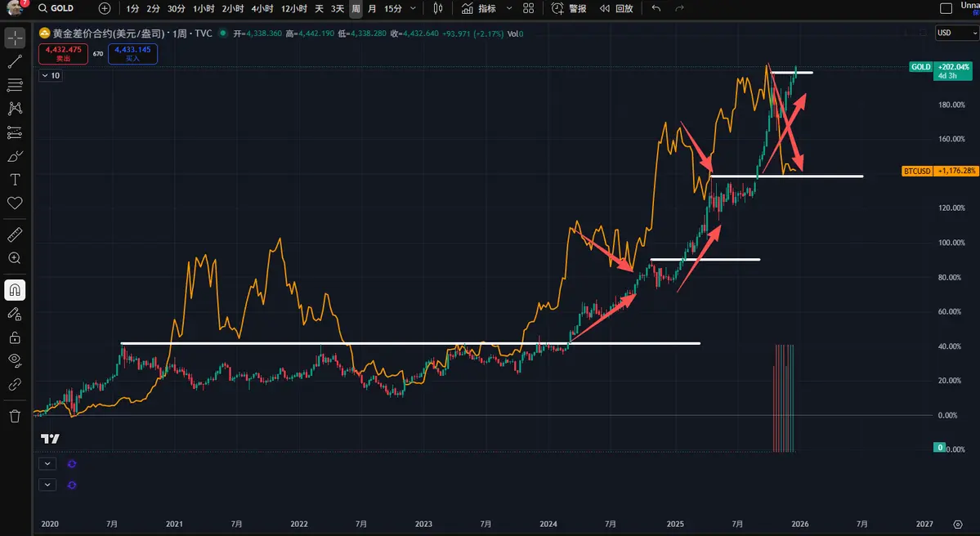
Task: Select the text annotation tool
Action: click(x=15, y=180)
